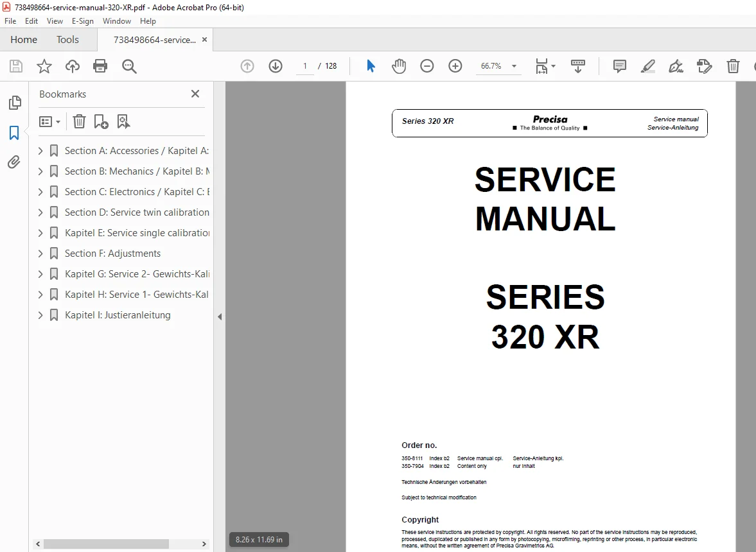Click the 8.26 x 11.69 in page size label
756x552 pixels.
(259, 539)
